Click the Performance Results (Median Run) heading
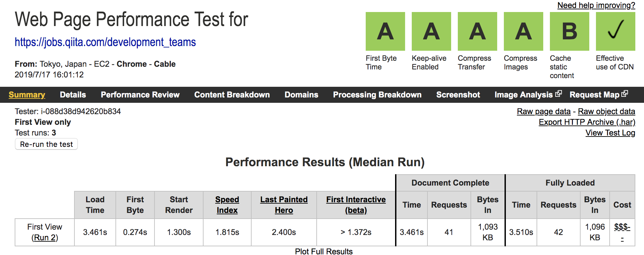The image size is (644, 255). click(x=325, y=162)
